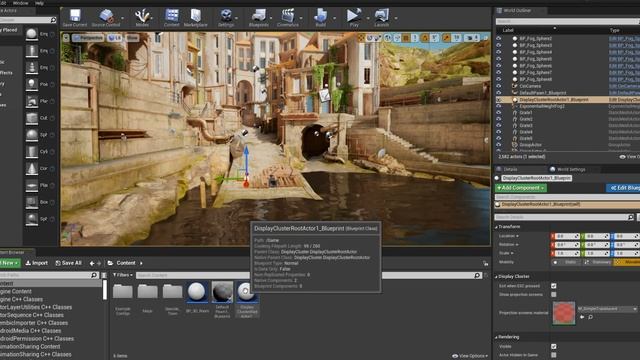Open the Lit view mode dropdown
640x360 pixels.
tap(115, 38)
